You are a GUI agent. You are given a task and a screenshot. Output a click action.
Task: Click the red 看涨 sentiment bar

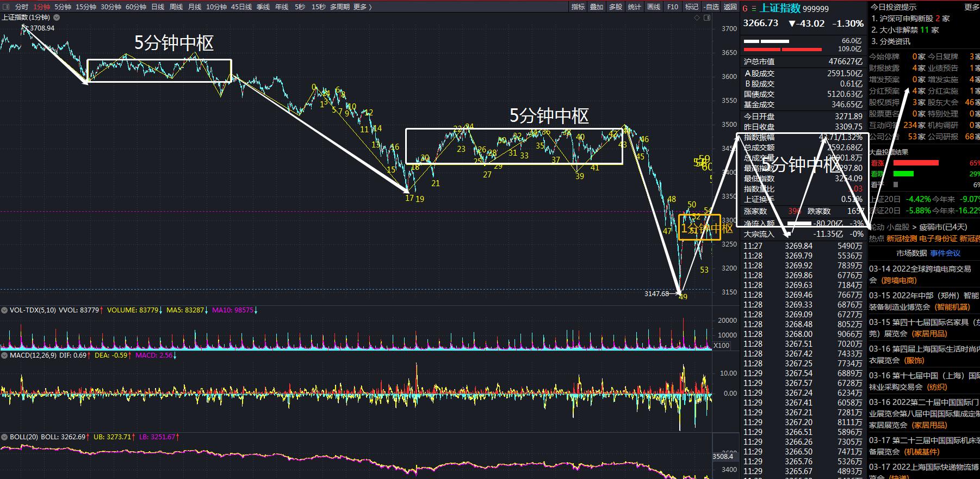click(916, 163)
